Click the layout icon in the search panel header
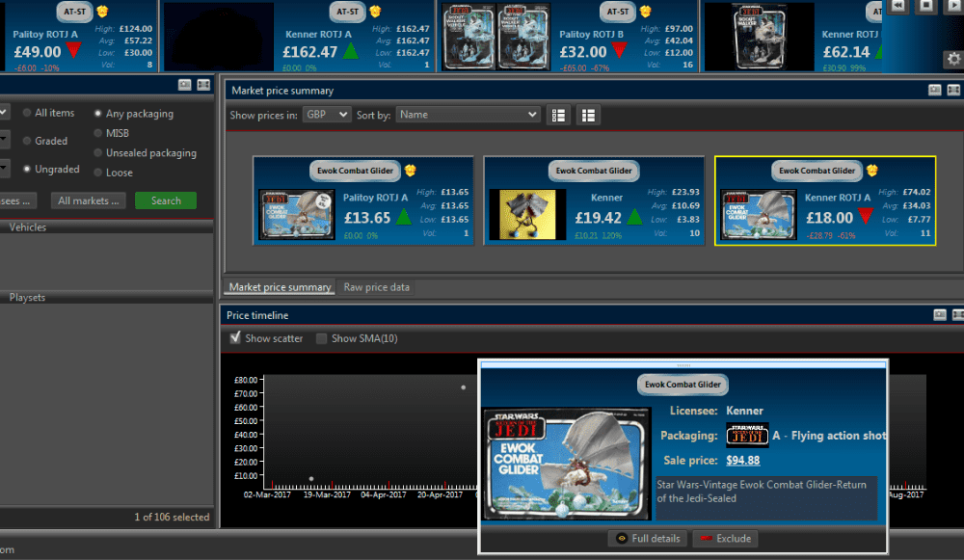Viewport: 964px width, 560px height. 203,85
